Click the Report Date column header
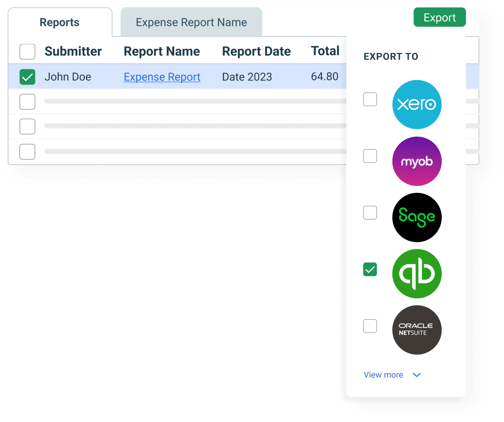 point(256,51)
